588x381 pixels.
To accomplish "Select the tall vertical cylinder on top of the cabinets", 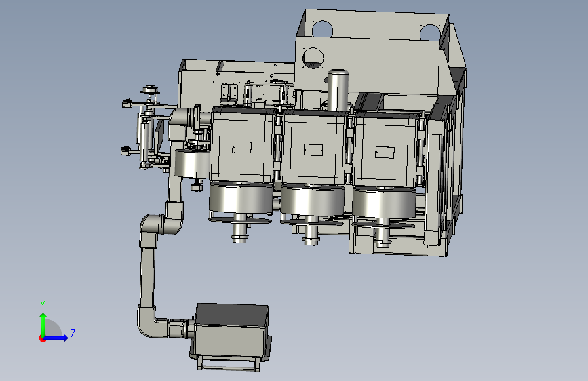I will [x=338, y=90].
